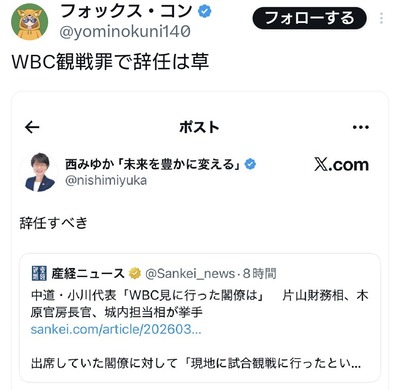
Task: Click gold verified badge by 産経ニュース
Action: point(135,273)
